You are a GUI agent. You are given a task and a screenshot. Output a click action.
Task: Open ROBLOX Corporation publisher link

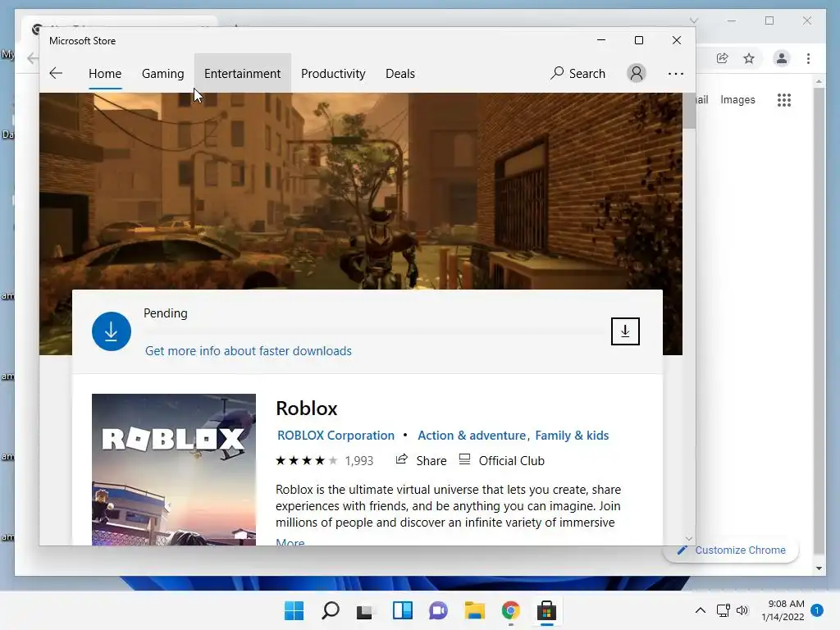pyautogui.click(x=336, y=436)
